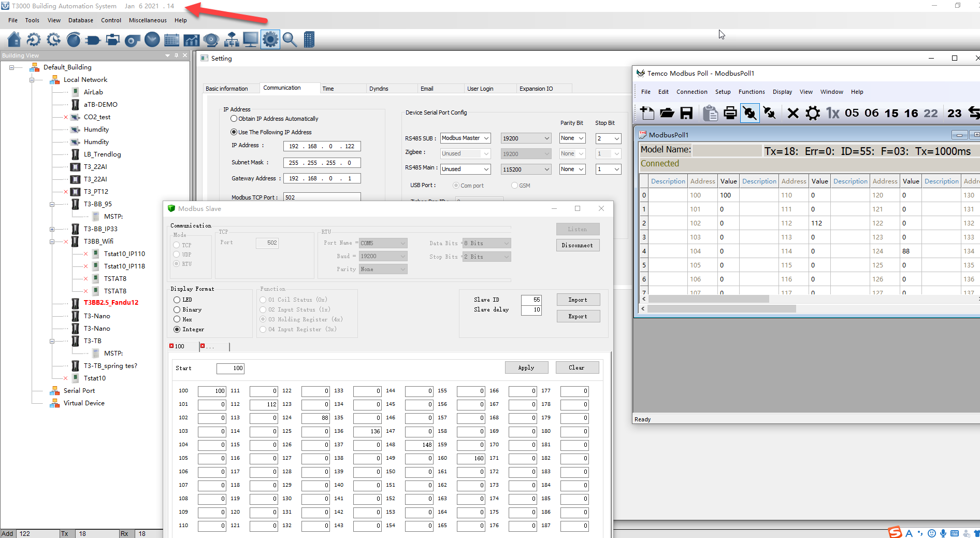Click the magnifier scan icon in toolbar
The width and height of the screenshot is (980, 538).
(x=290, y=39)
